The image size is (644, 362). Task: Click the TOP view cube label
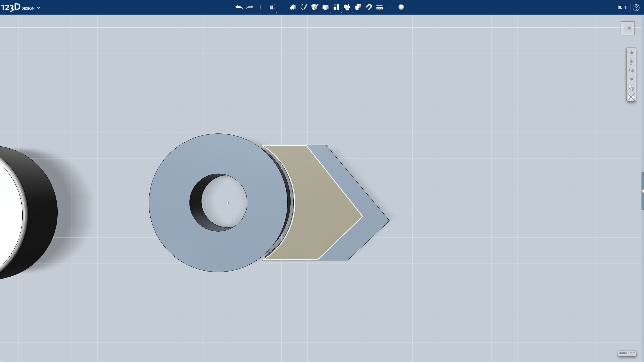(x=627, y=28)
